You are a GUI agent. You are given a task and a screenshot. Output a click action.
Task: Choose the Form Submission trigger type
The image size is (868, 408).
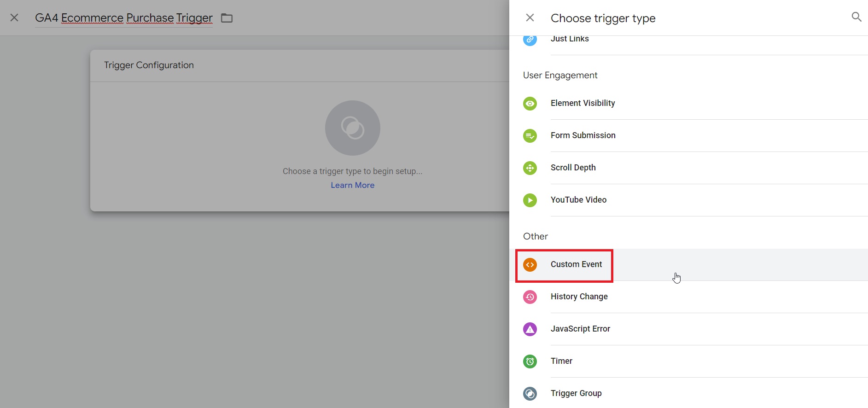pos(583,135)
